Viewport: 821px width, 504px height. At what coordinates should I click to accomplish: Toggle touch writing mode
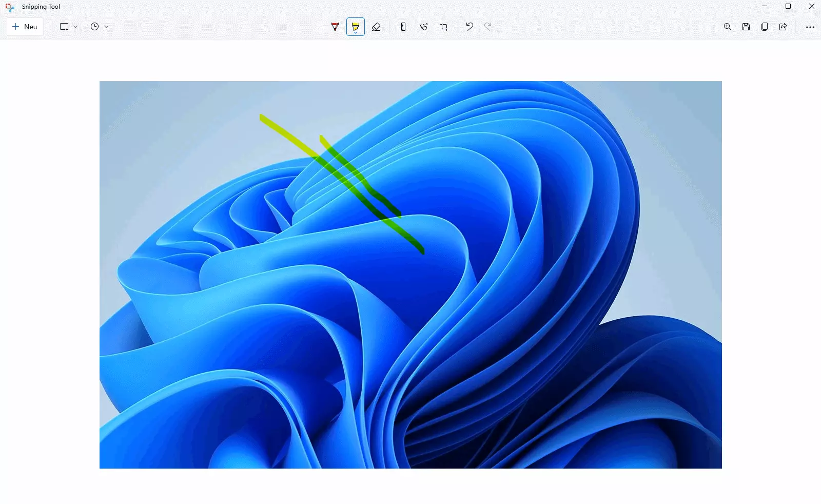pos(424,27)
